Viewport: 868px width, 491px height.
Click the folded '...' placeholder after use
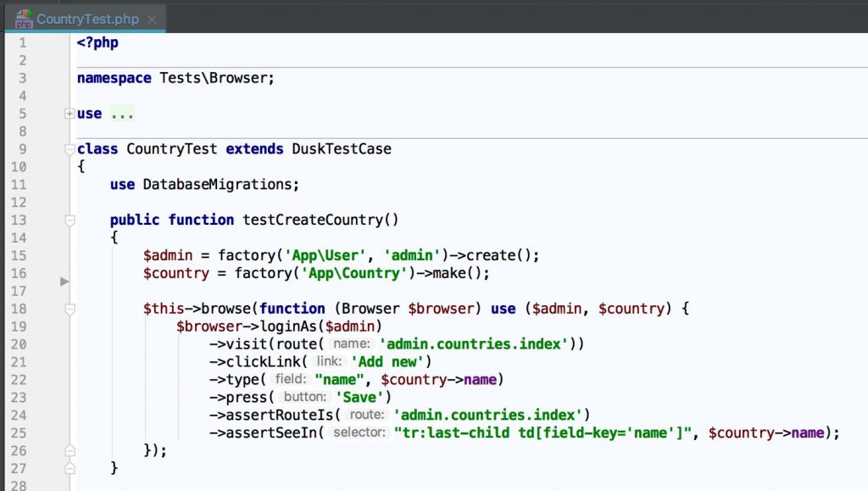pyautogui.click(x=122, y=114)
